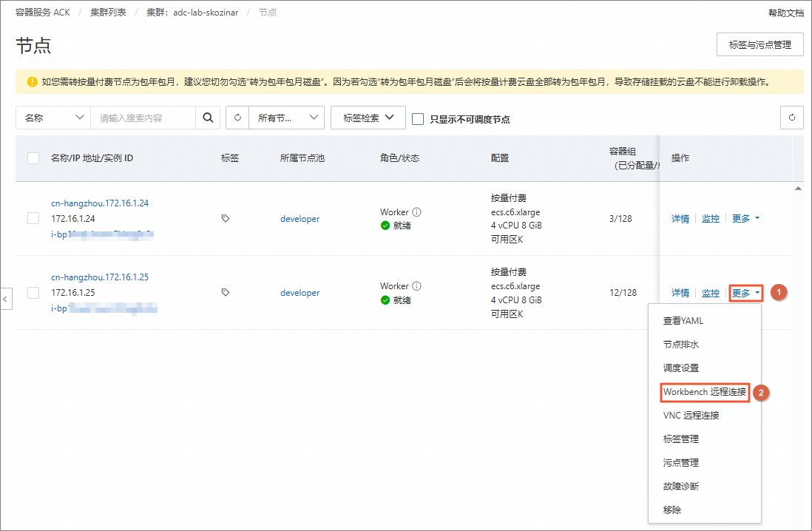The height and width of the screenshot is (531, 812).
Task: Check the box for node cn-hangzhou.172.16.1.24
Action: [33, 218]
